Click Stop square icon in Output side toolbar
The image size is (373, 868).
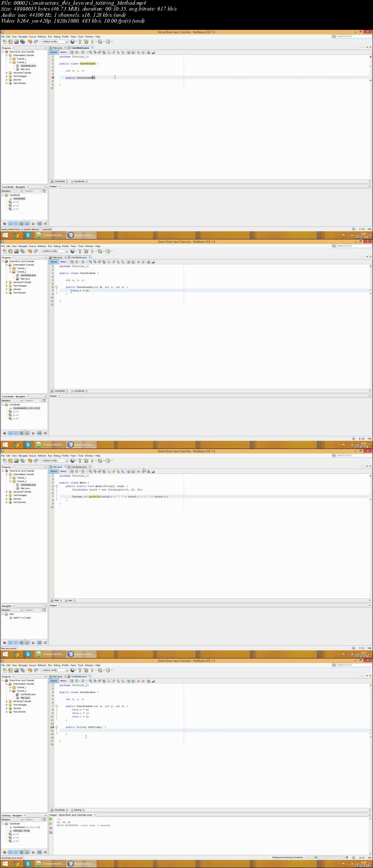click(x=51, y=828)
